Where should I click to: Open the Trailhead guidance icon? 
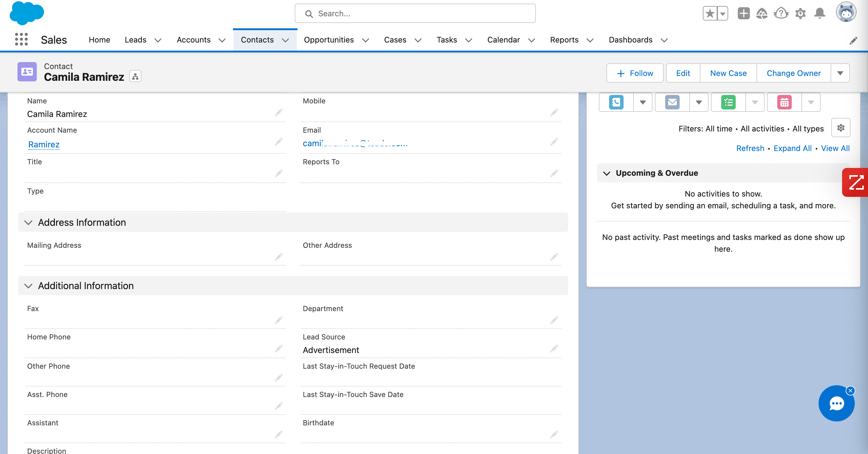click(762, 14)
